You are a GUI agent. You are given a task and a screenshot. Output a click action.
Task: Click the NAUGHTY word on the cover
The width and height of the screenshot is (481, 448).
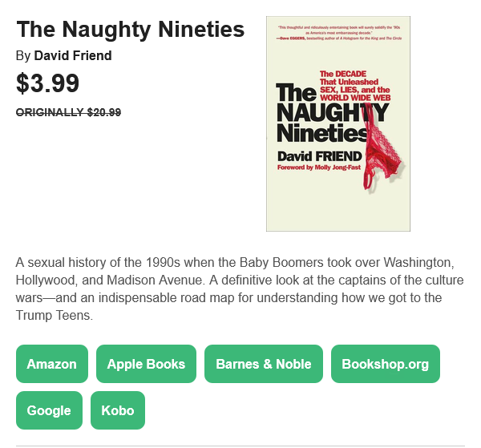tap(333, 112)
